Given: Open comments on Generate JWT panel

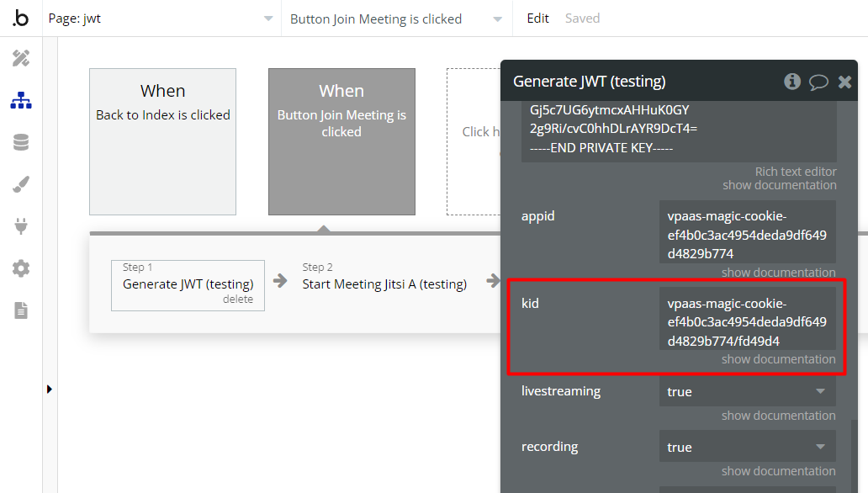Looking at the screenshot, I should tap(818, 82).
